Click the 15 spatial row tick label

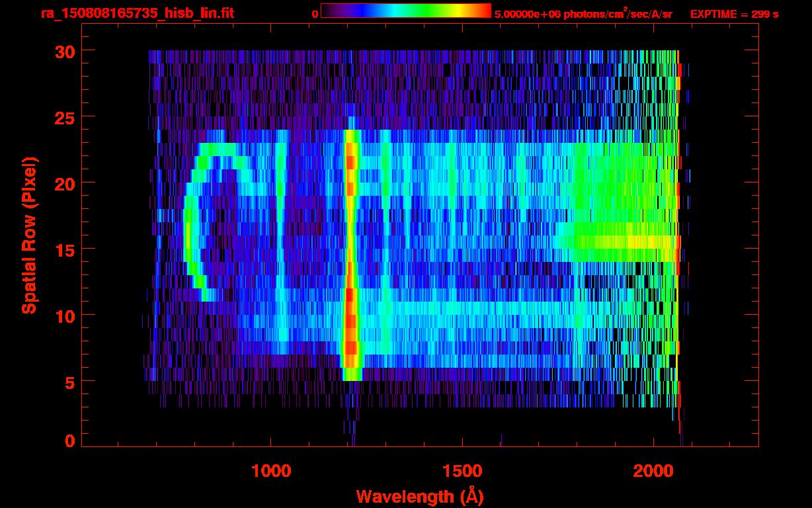click(64, 249)
